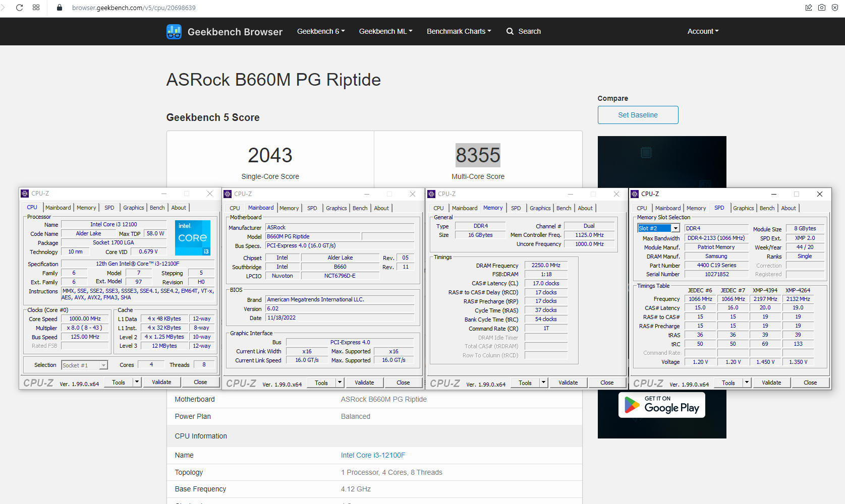Click Close button in Mainboard CPU-Z window
Viewport: 845px width, 504px height.
pos(403,383)
